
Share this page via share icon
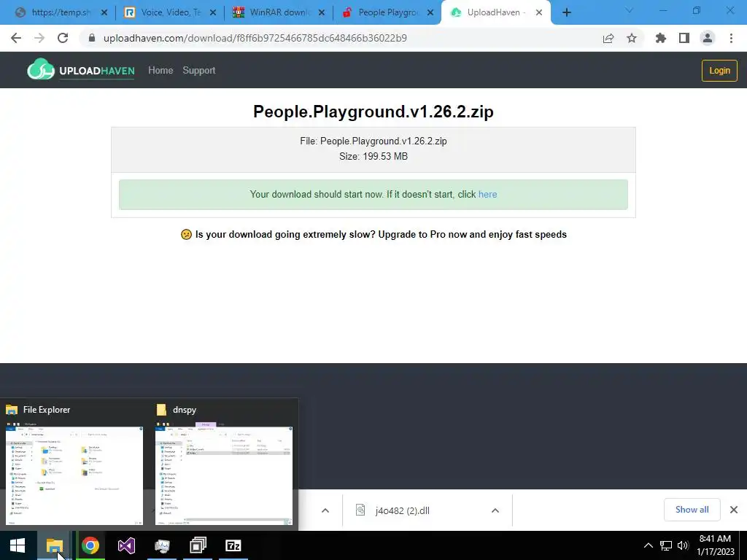tap(608, 38)
